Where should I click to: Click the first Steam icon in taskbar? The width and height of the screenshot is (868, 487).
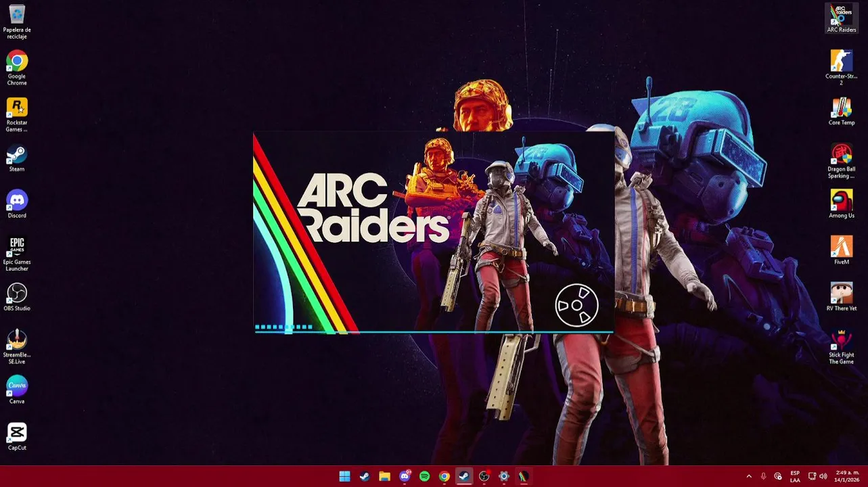click(x=364, y=476)
